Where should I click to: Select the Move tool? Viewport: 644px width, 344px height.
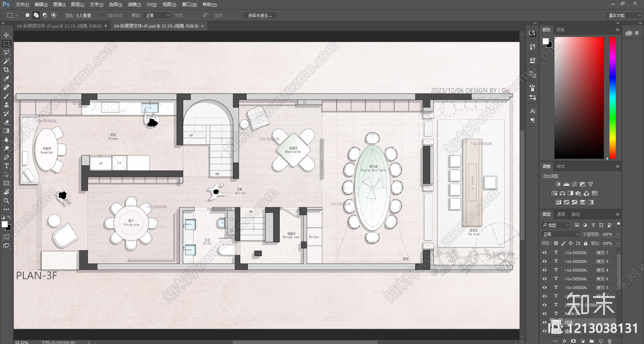tap(6, 35)
